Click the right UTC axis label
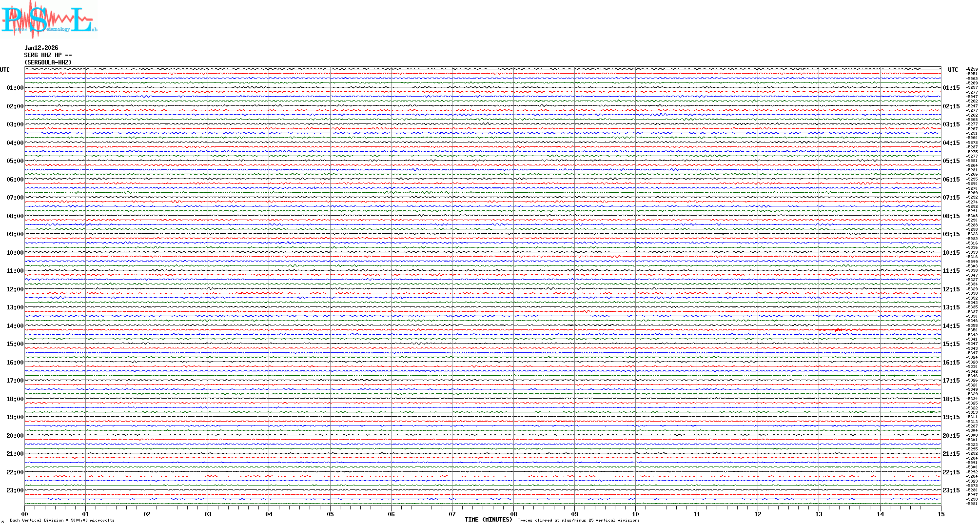The height and width of the screenshot is (527, 980). tap(953, 70)
